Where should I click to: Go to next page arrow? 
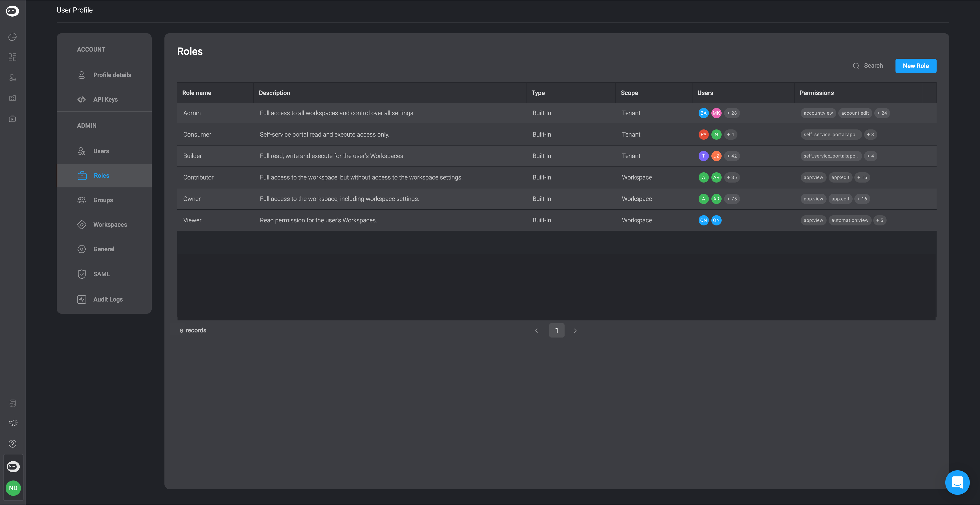[x=575, y=330]
